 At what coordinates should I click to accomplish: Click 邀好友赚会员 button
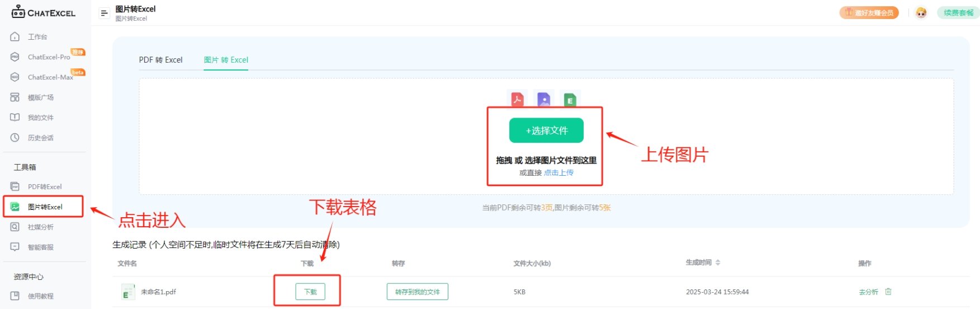click(x=869, y=12)
